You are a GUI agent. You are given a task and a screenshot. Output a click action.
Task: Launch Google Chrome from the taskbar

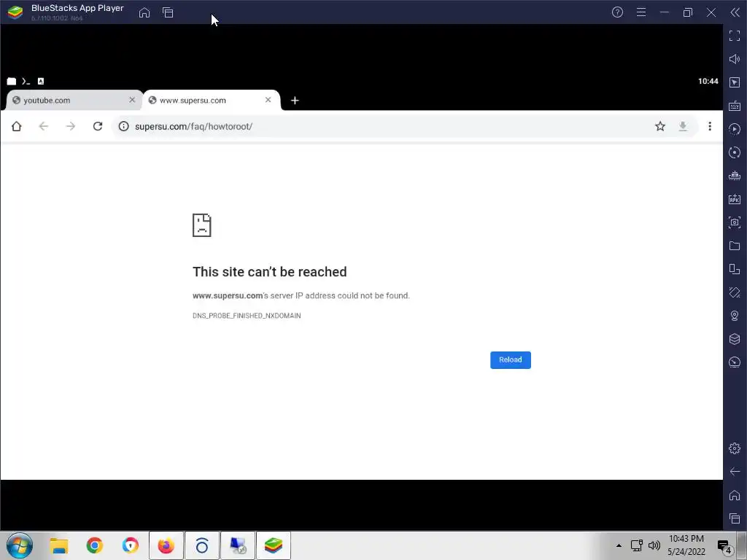tap(94, 545)
